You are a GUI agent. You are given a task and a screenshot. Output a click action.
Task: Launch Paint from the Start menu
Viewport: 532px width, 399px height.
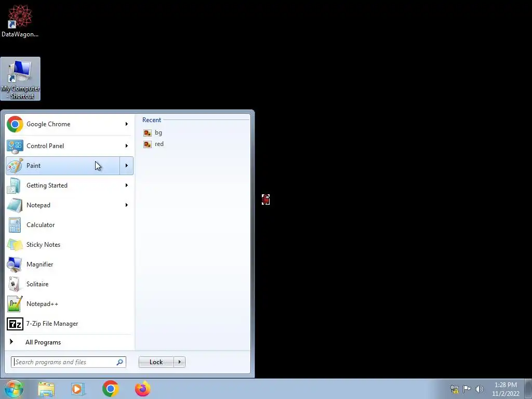click(63, 166)
